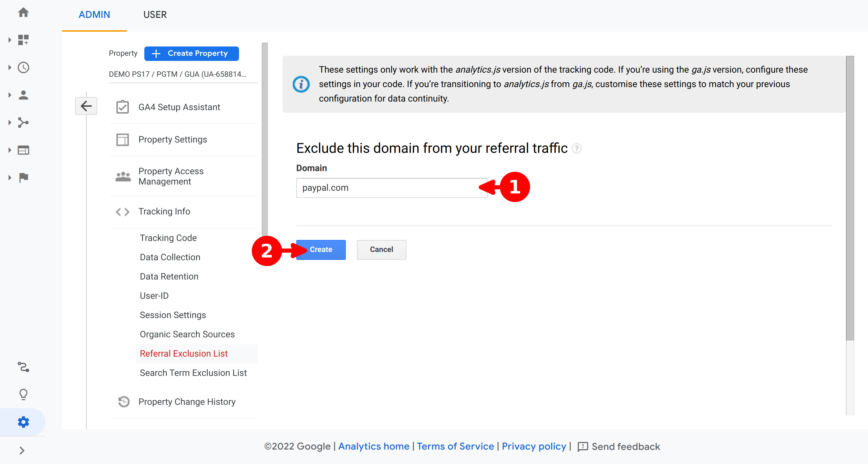Click the Home icon in sidebar
868x464 pixels.
tap(23, 13)
